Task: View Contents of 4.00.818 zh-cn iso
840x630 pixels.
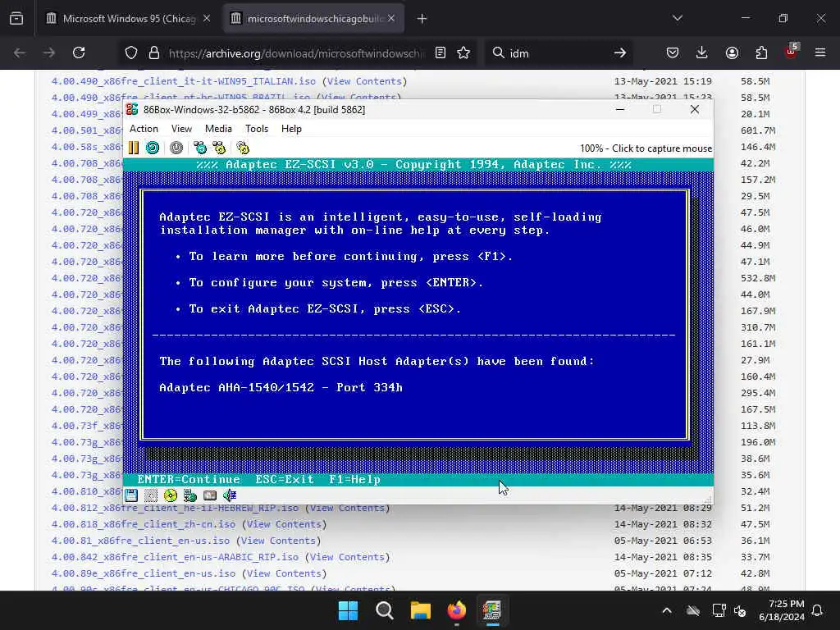Action: click(284, 524)
